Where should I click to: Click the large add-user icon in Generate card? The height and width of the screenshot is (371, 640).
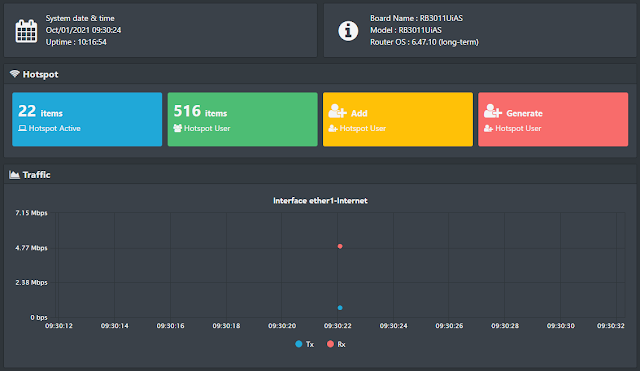493,111
